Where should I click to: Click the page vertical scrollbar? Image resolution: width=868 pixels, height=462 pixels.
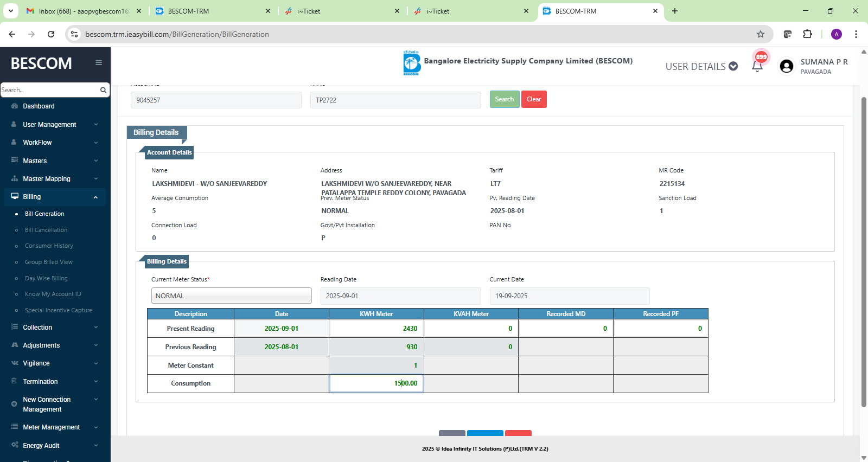tap(864, 249)
